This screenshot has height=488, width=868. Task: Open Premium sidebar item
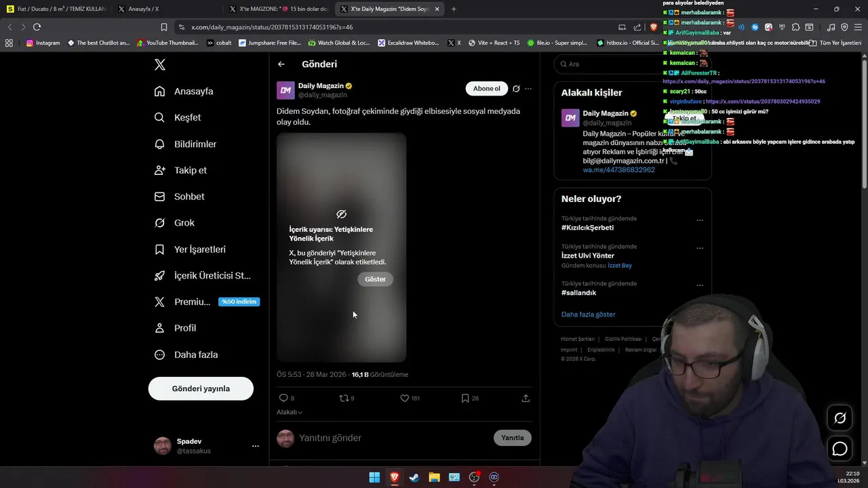206,302
